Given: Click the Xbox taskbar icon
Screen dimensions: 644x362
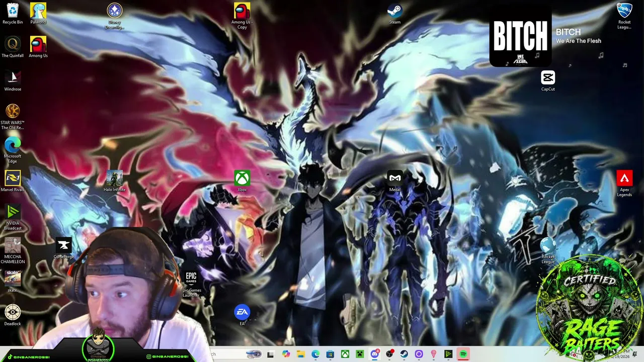Looking at the screenshot, I should [345, 354].
